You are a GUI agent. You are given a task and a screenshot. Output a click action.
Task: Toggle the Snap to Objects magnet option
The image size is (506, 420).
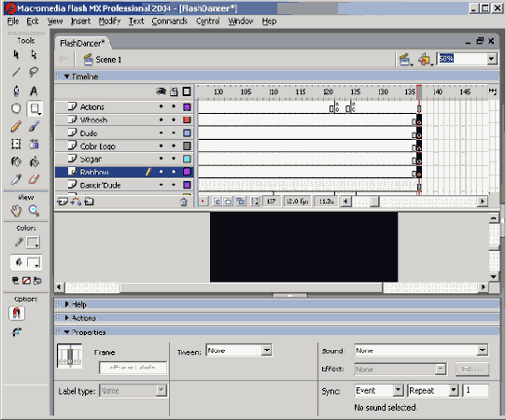click(x=17, y=314)
